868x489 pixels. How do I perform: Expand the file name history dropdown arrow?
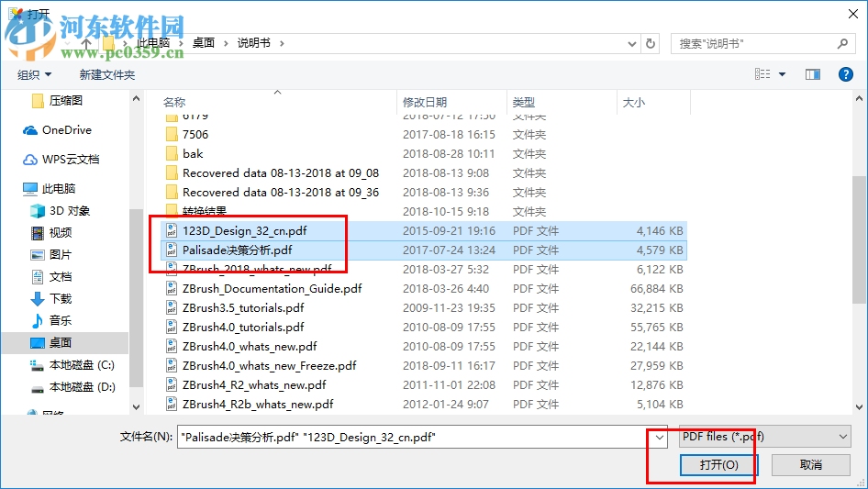click(x=660, y=437)
